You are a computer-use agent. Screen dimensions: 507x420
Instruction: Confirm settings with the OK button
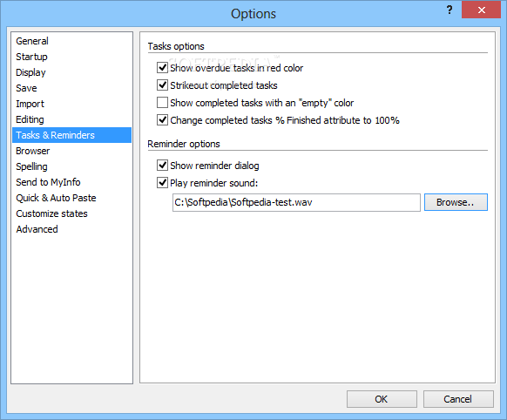(x=382, y=399)
